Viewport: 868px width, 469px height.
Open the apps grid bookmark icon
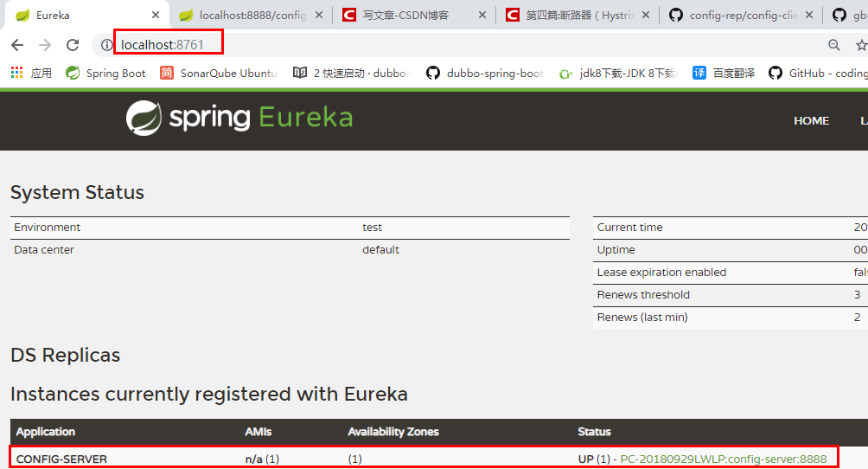17,73
